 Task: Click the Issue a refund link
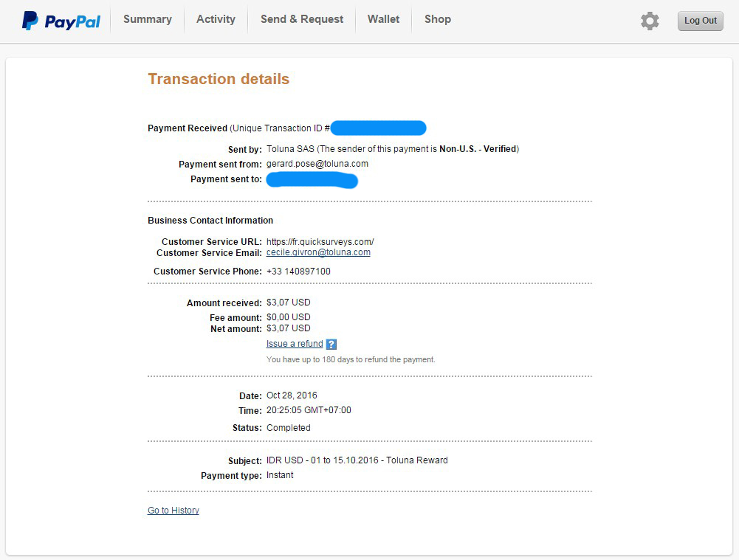point(295,344)
